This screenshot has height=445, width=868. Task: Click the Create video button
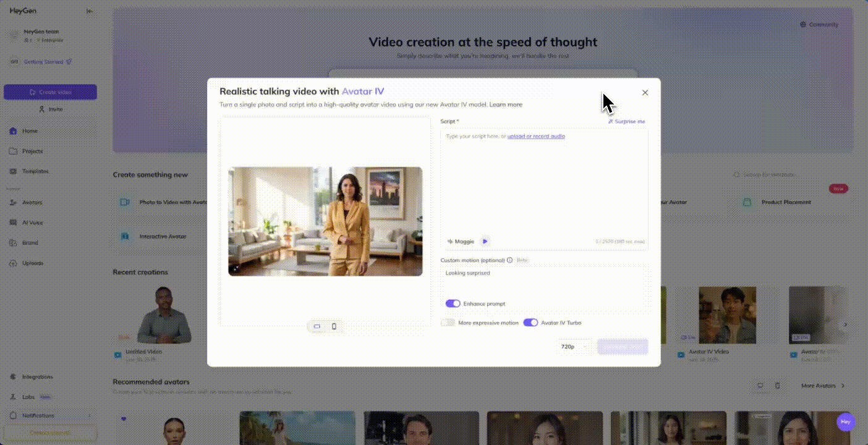coord(50,92)
